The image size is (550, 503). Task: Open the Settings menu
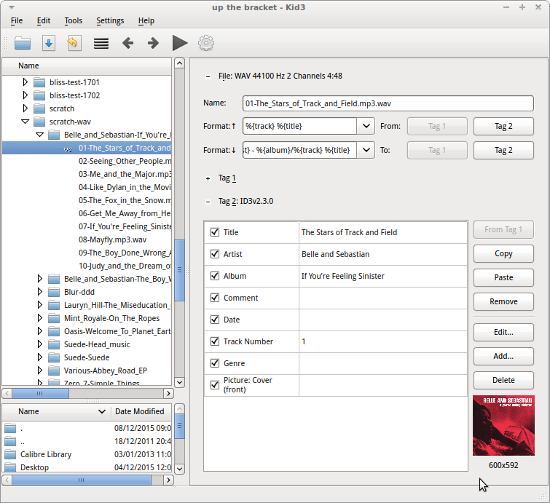tap(110, 21)
